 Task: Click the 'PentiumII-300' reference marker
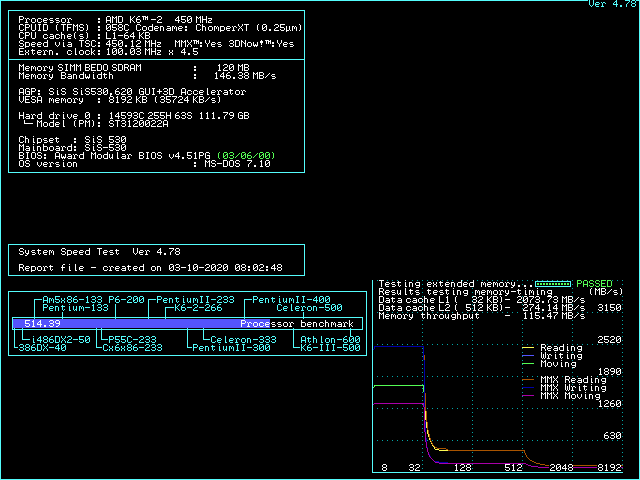231,348
